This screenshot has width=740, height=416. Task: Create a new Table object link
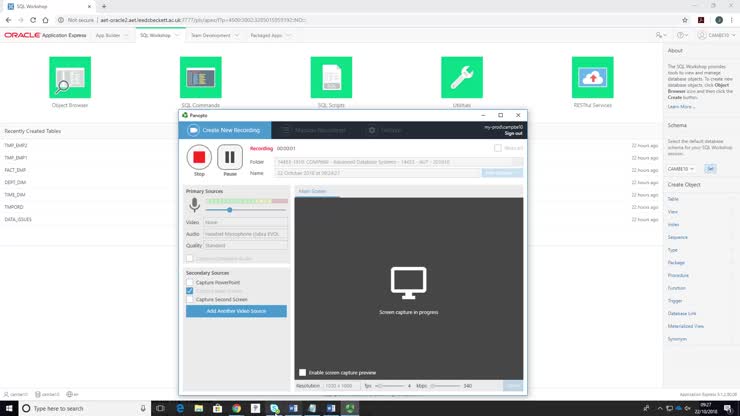point(673,199)
